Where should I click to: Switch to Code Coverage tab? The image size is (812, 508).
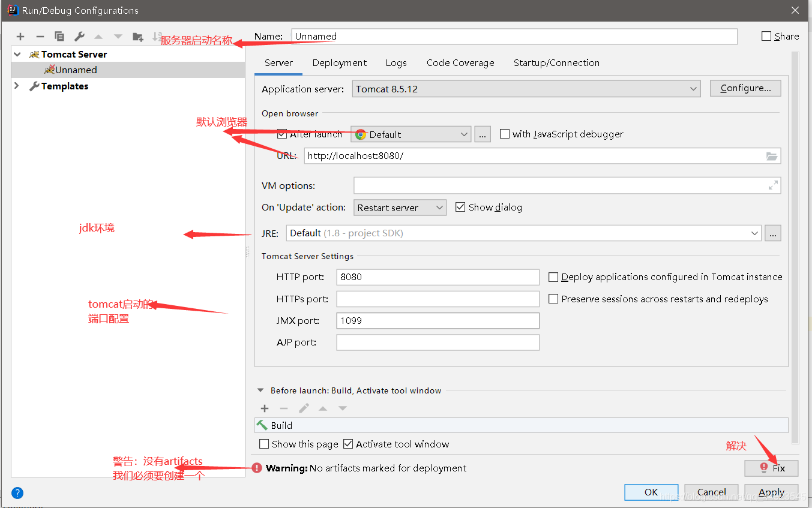point(460,62)
